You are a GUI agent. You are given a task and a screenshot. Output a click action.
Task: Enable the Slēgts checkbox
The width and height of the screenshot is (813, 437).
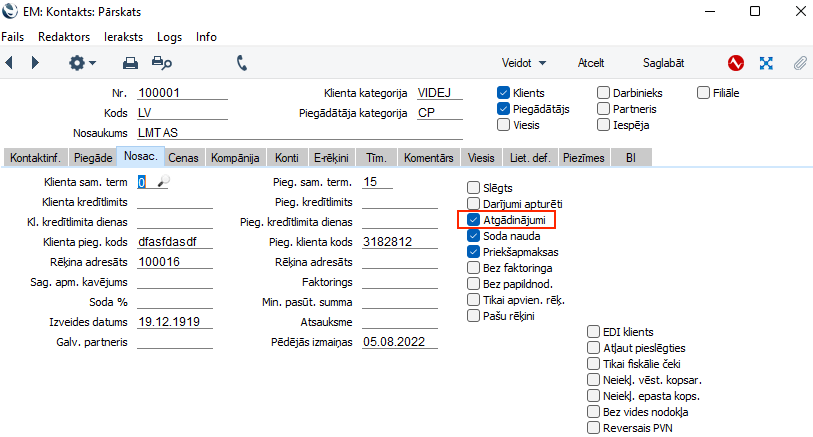474,188
